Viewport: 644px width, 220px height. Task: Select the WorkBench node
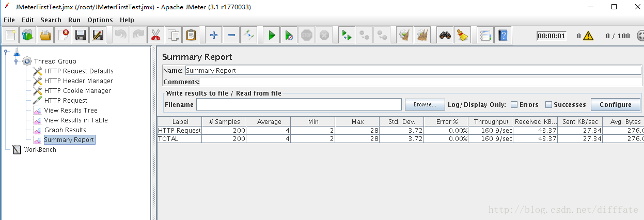pyautogui.click(x=40, y=149)
